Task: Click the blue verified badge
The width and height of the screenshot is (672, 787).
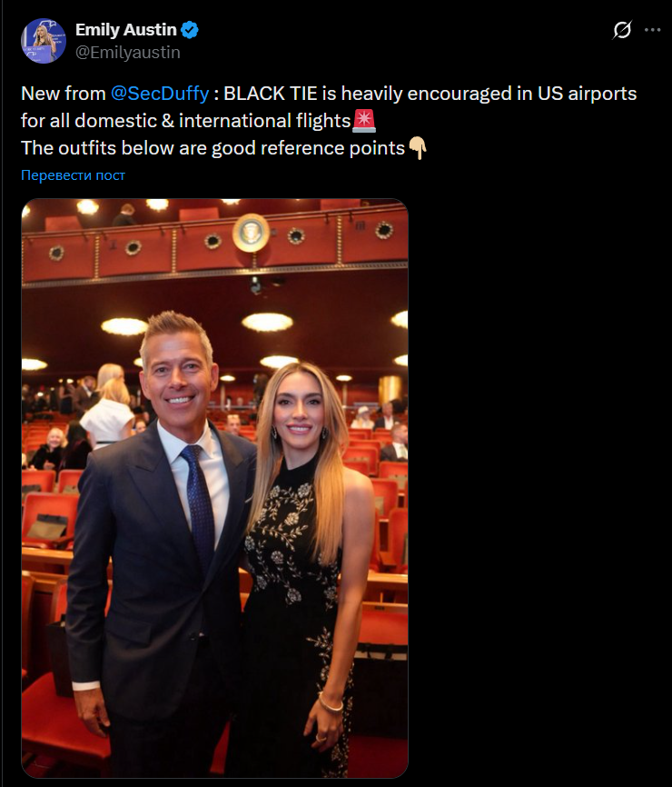Action: point(190,30)
